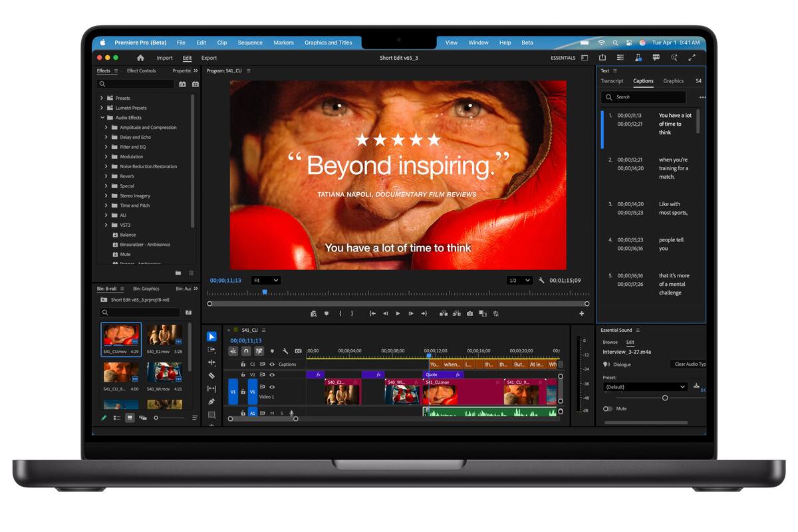Switch to the Graphics tab in the Text panel
798x532 pixels.
click(x=673, y=80)
